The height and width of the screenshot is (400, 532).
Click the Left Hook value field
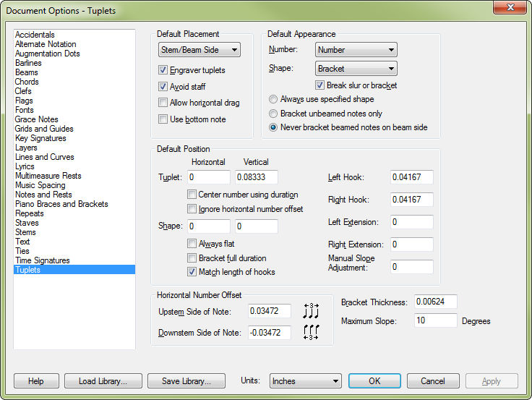[x=412, y=177]
